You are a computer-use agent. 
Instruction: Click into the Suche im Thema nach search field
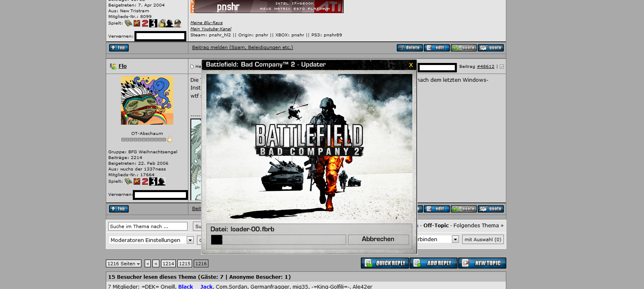148,226
